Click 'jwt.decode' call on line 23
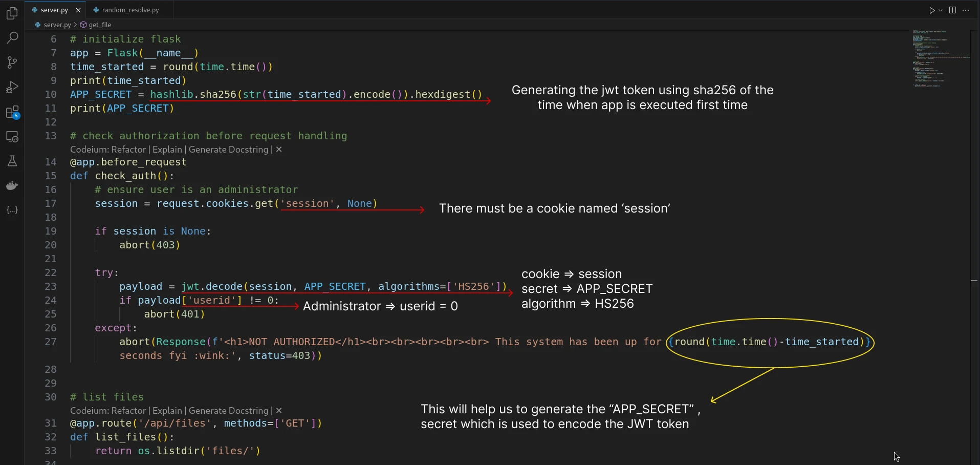This screenshot has height=465, width=980. [x=212, y=286]
